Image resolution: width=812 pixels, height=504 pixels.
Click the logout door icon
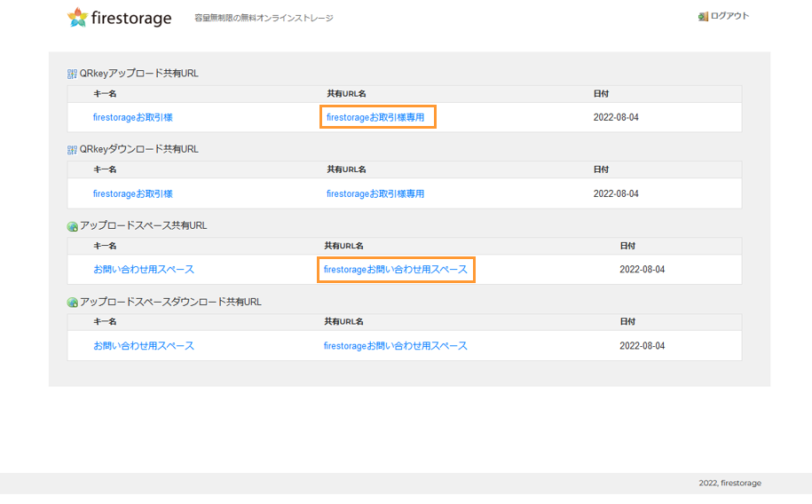coord(703,17)
